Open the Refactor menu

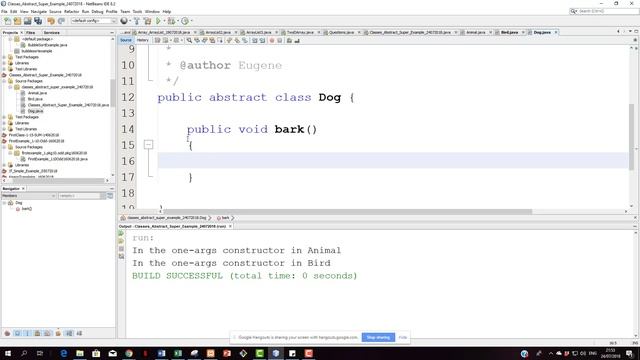tap(71, 11)
